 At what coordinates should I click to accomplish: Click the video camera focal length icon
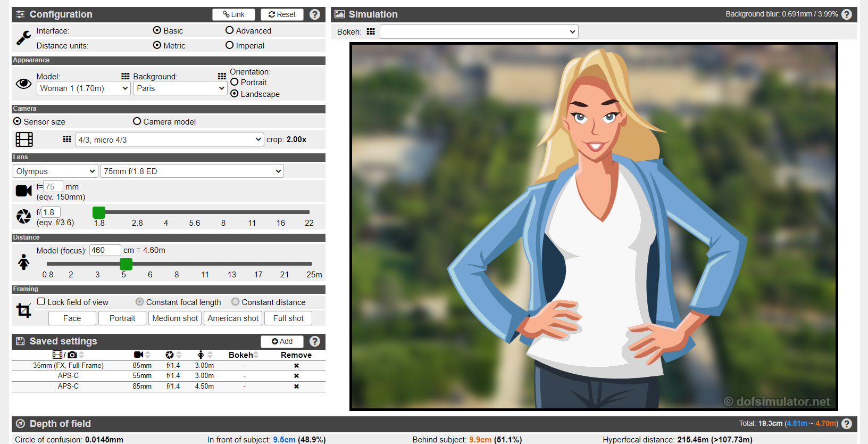coord(23,191)
